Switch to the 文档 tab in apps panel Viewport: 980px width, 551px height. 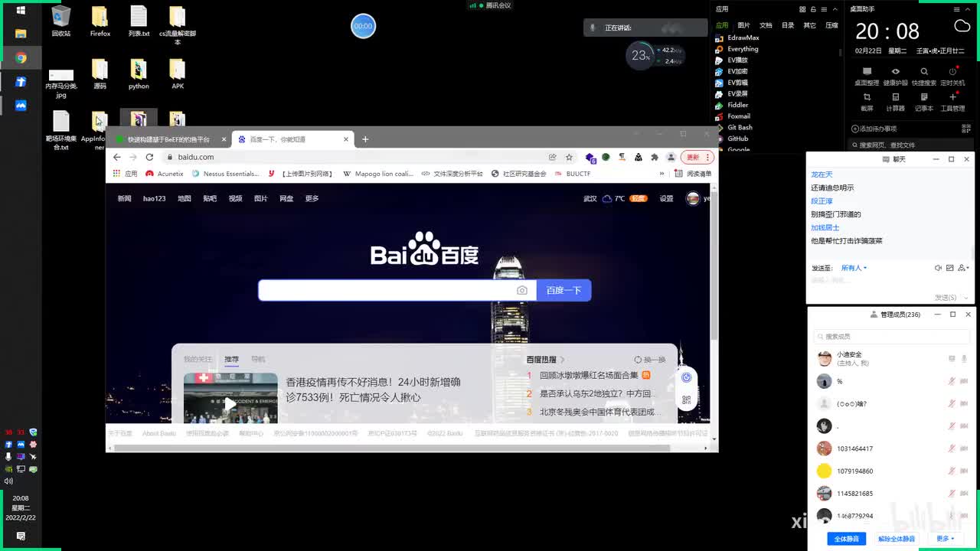(766, 25)
